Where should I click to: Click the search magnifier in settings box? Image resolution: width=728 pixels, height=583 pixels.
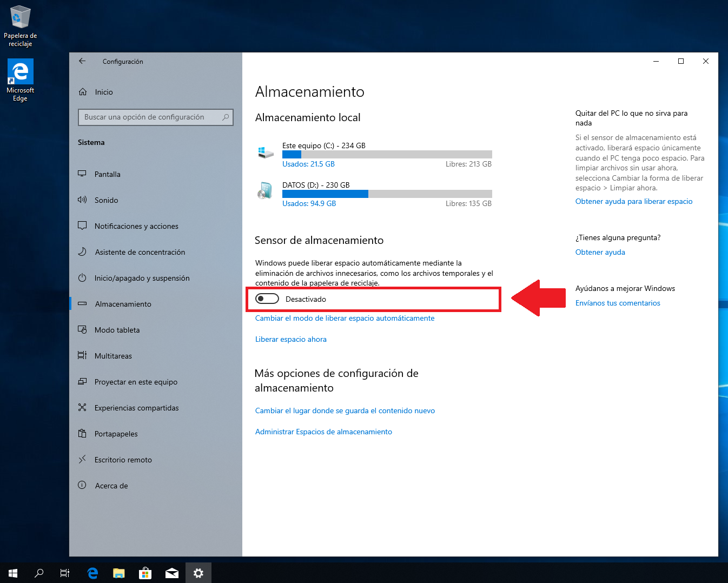point(226,117)
